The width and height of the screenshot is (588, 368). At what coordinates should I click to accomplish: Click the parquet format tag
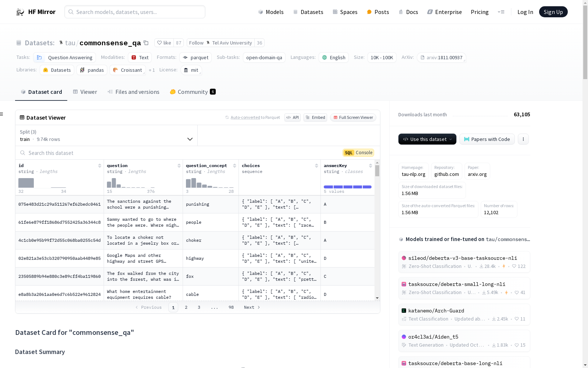pyautogui.click(x=196, y=57)
